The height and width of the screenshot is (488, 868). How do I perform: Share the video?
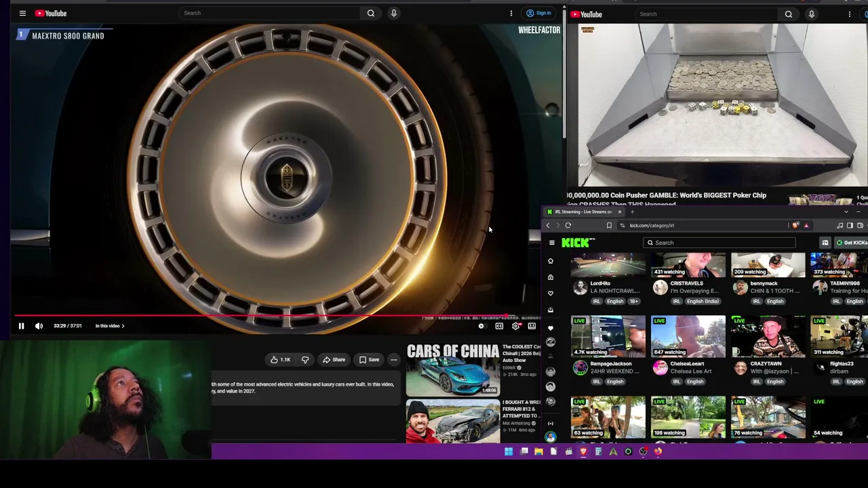click(x=334, y=360)
